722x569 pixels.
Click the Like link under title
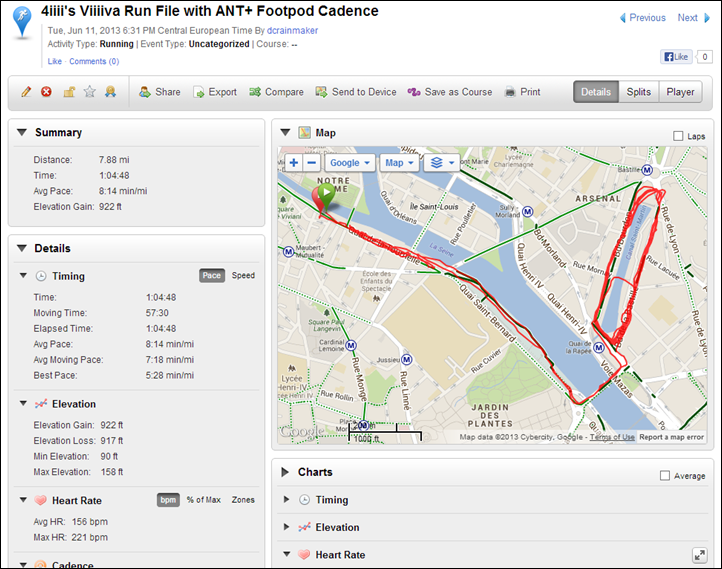54,62
